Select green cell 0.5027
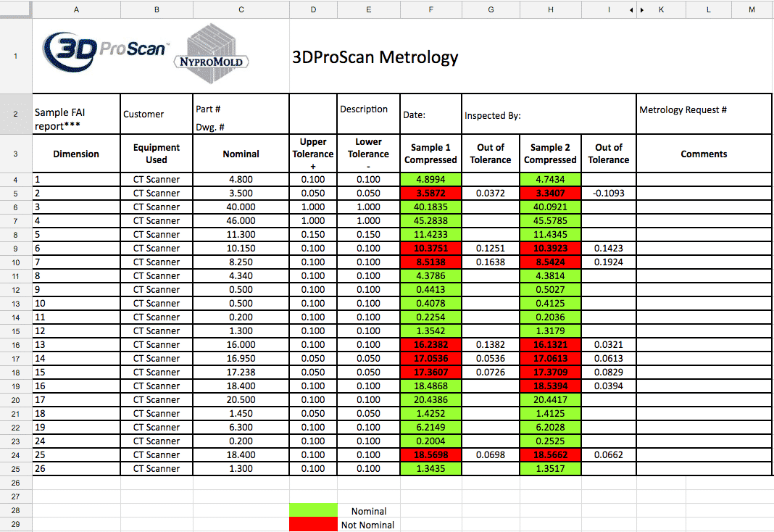Image resolution: width=774 pixels, height=532 pixels. pos(550,290)
